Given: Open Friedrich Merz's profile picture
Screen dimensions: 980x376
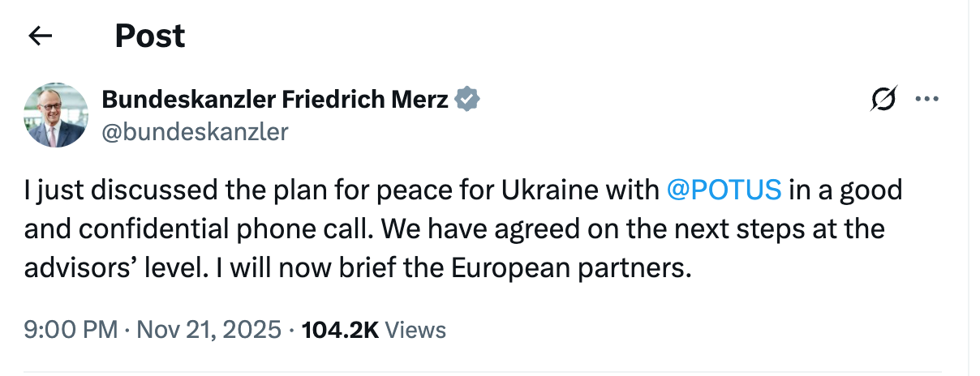Looking at the screenshot, I should (56, 114).
